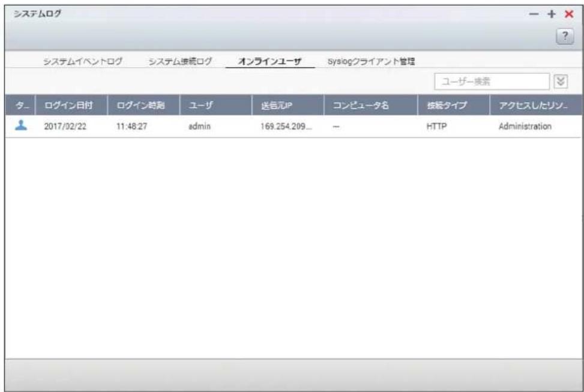Sort by ユーザ column header
The height and width of the screenshot is (392, 584).
(215, 105)
